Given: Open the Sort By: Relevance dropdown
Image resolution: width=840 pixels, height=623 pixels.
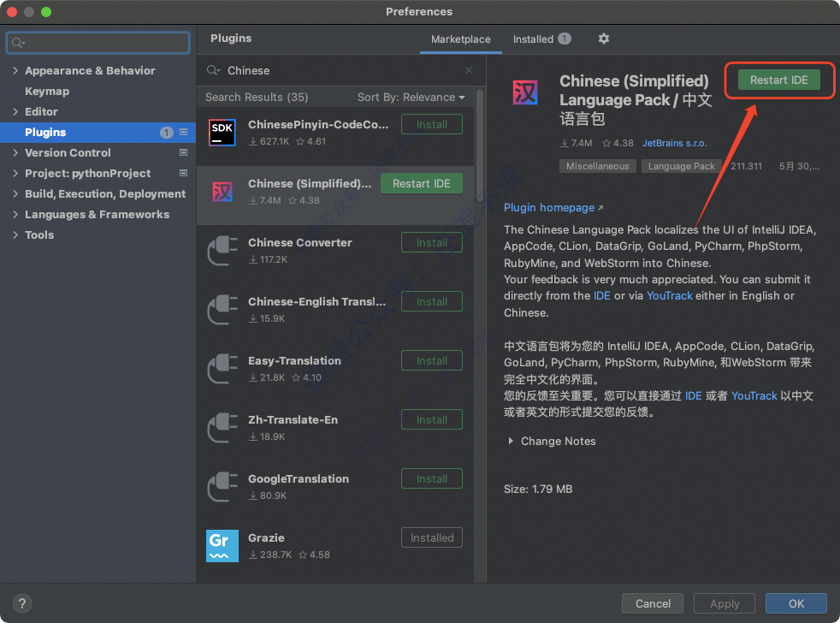Looking at the screenshot, I should pyautogui.click(x=411, y=97).
